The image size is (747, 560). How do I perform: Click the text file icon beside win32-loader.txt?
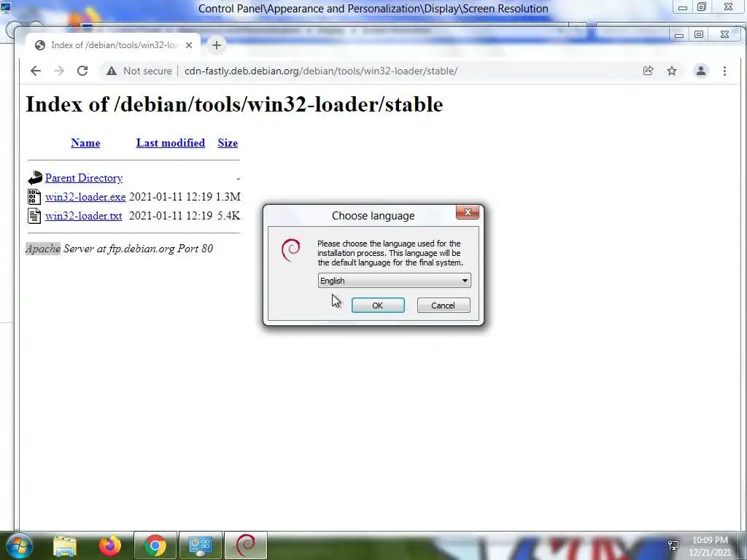[x=34, y=216]
